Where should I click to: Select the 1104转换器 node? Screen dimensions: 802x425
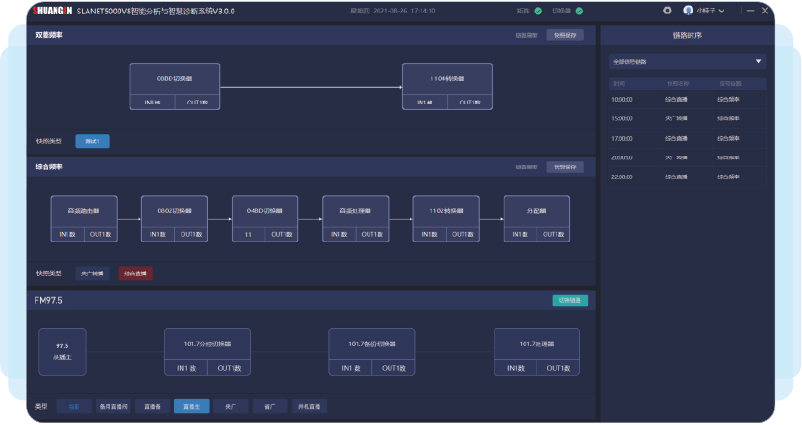pyautogui.click(x=447, y=76)
